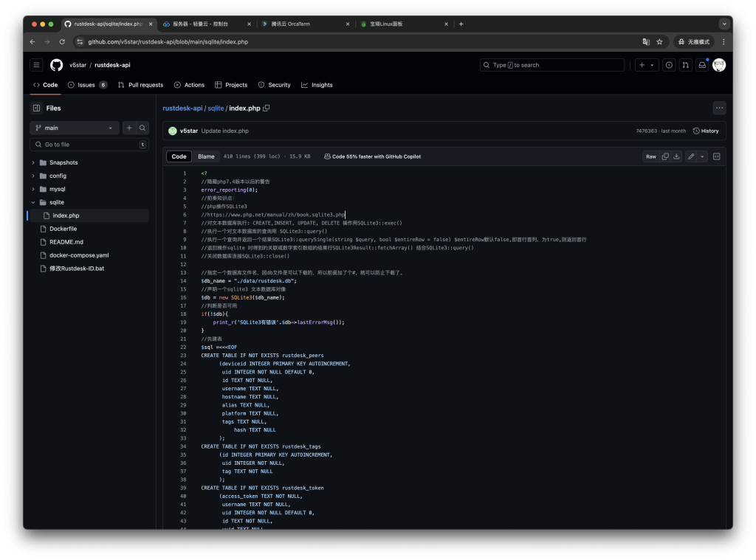Edit index.php with the pencil icon
This screenshot has width=756, height=560.
coord(690,156)
